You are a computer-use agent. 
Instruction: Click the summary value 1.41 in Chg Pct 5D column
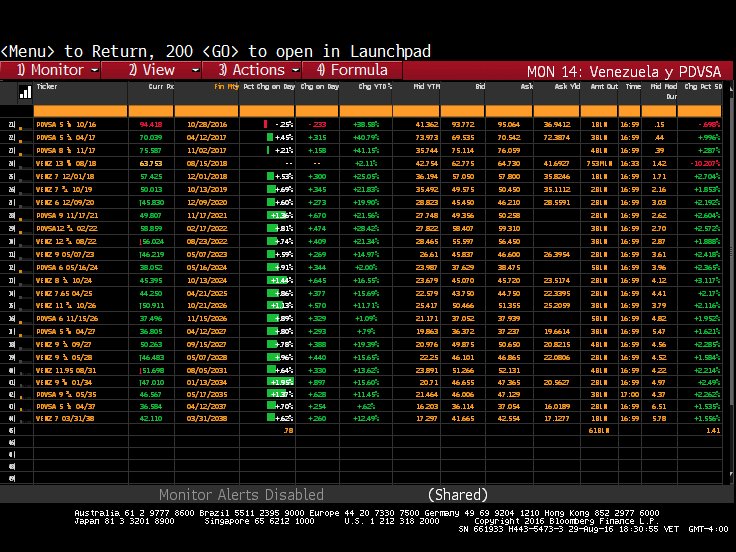click(713, 430)
